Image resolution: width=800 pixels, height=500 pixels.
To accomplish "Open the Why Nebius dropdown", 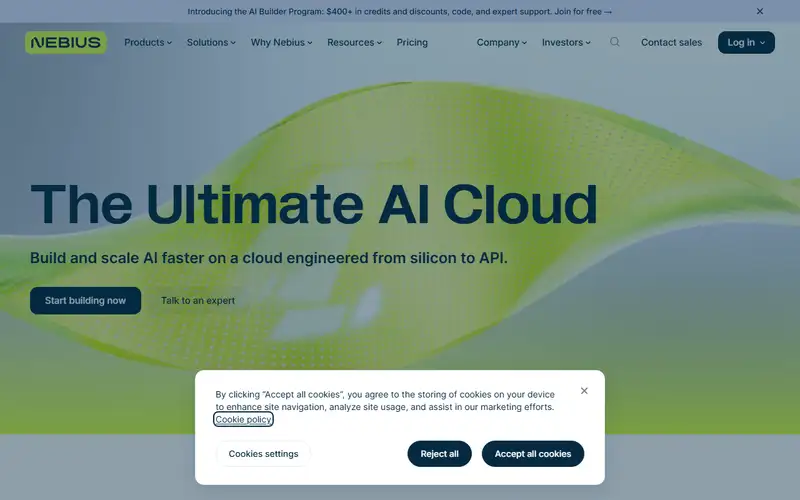I will click(x=282, y=42).
